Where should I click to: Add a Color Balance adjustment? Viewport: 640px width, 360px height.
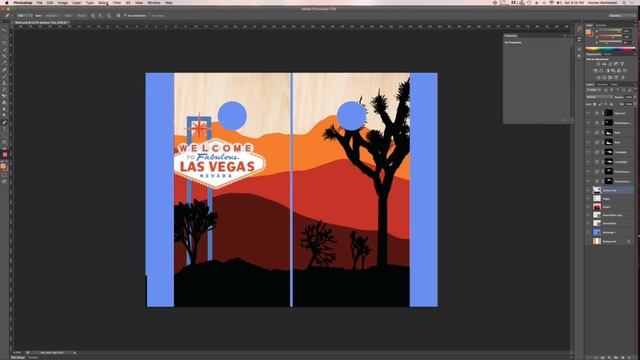point(600,71)
